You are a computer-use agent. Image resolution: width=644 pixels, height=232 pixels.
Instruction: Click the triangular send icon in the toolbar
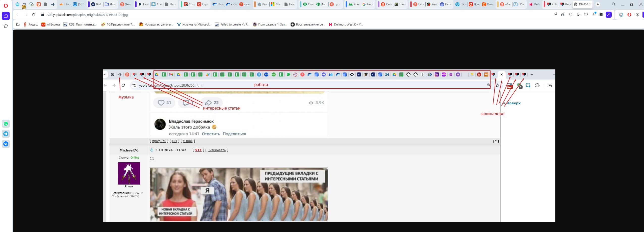[578, 15]
